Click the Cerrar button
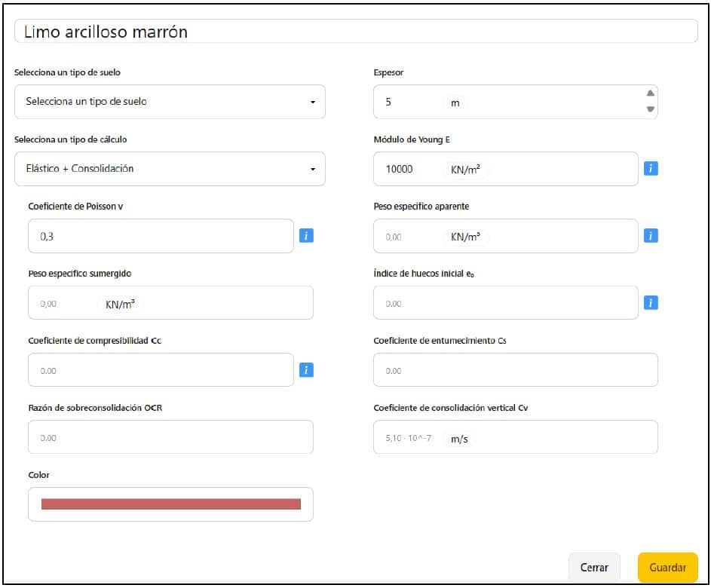The height and width of the screenshot is (588, 711). click(x=594, y=567)
